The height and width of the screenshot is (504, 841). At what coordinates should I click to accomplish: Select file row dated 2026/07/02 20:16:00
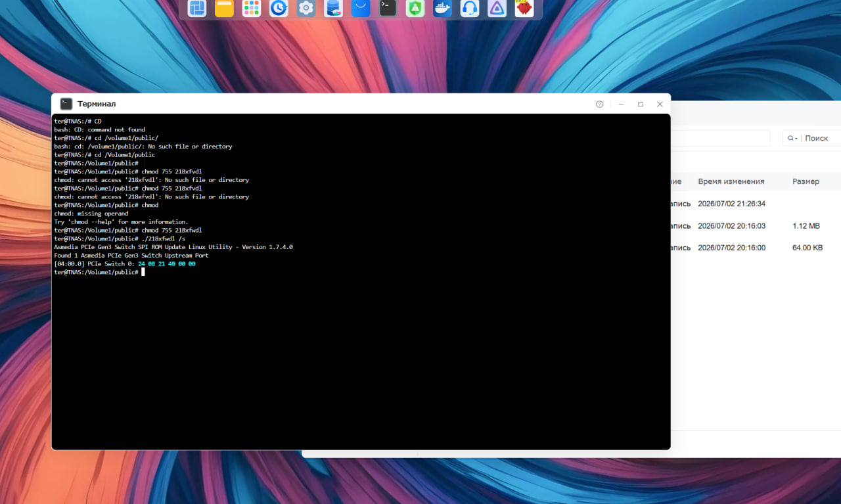point(756,248)
